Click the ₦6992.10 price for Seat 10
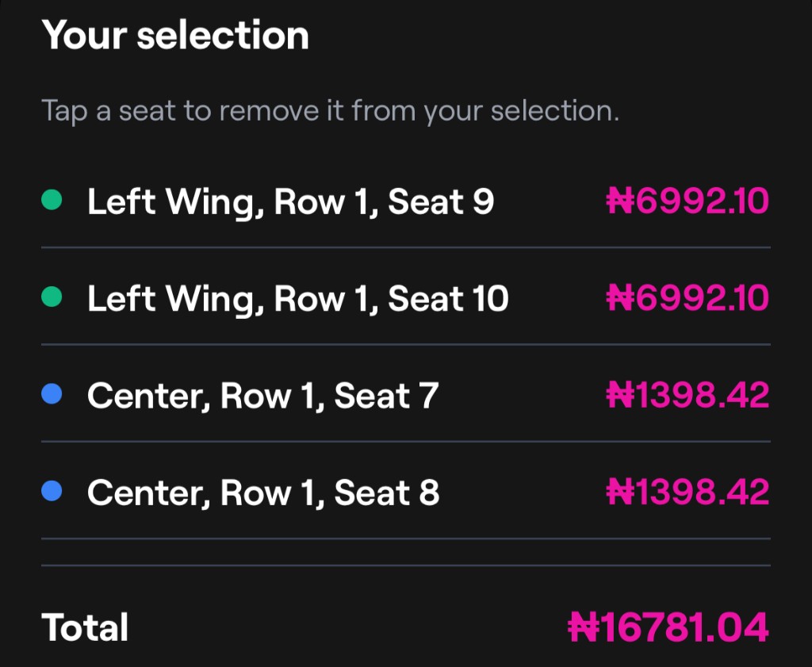Viewport: 812px width, 667px height. point(688,298)
